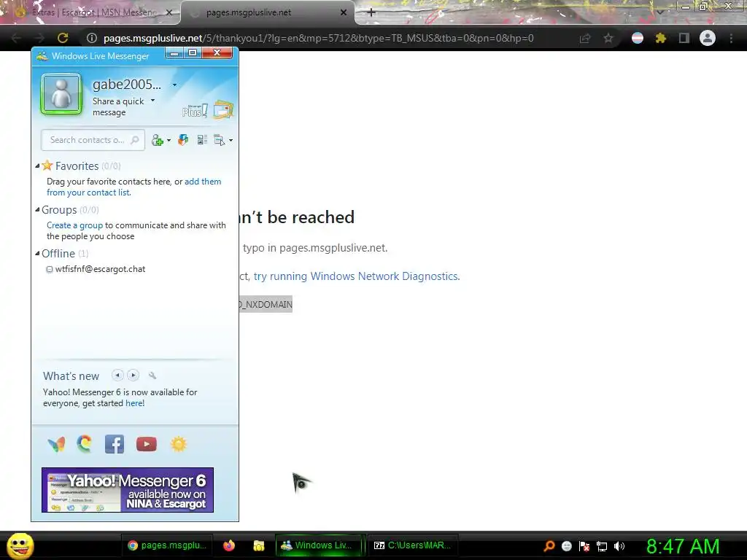Click the striped extension icon in Chrome toolbar
This screenshot has height=560, width=747.
click(x=638, y=38)
